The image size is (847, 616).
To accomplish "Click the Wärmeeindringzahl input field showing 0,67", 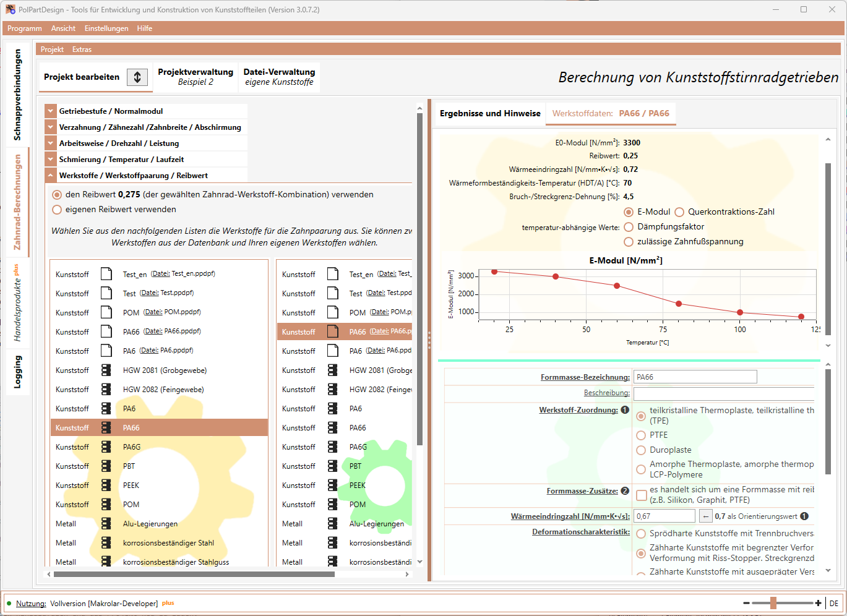I will click(665, 516).
